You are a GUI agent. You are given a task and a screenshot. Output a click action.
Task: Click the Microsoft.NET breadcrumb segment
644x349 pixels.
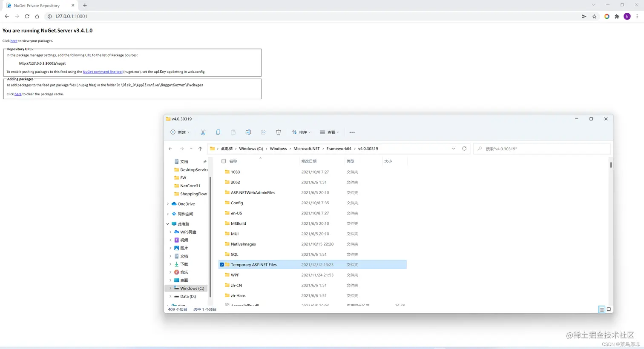(x=306, y=149)
